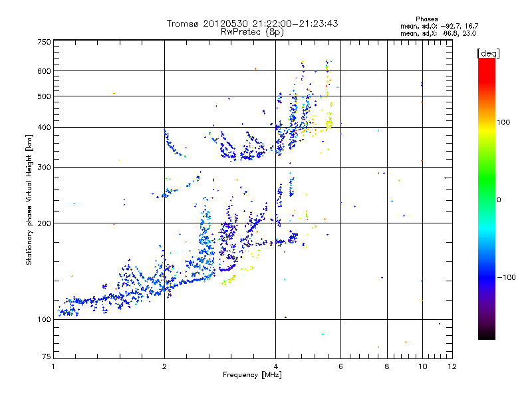Viewport: 532px width, 399px height.
Task: Click the '300' y-axis tick label
Action: tap(45, 167)
